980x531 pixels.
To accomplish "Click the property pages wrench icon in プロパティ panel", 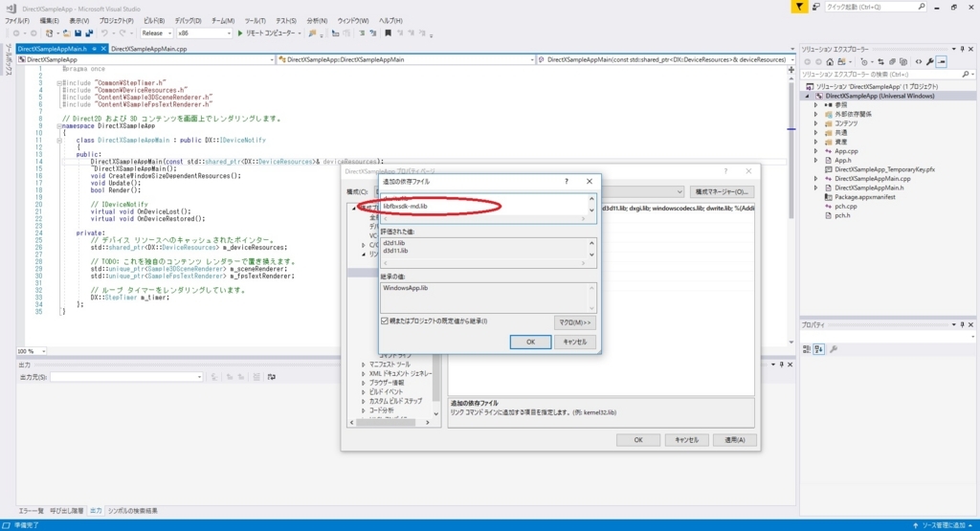I will tap(834, 349).
